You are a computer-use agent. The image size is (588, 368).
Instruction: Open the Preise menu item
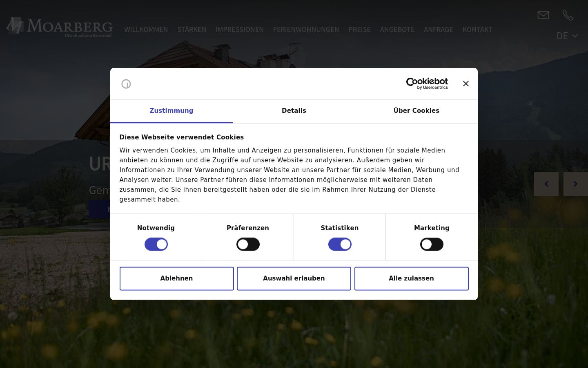(360, 29)
